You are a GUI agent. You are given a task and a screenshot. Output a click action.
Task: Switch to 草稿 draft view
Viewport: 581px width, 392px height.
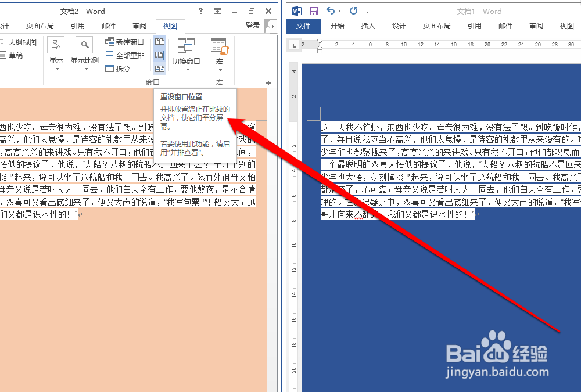[12, 55]
